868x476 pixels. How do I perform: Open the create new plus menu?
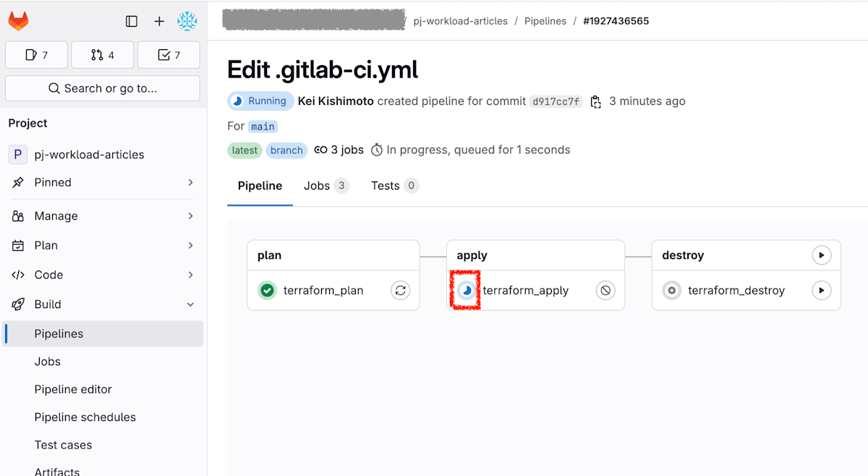point(159,21)
